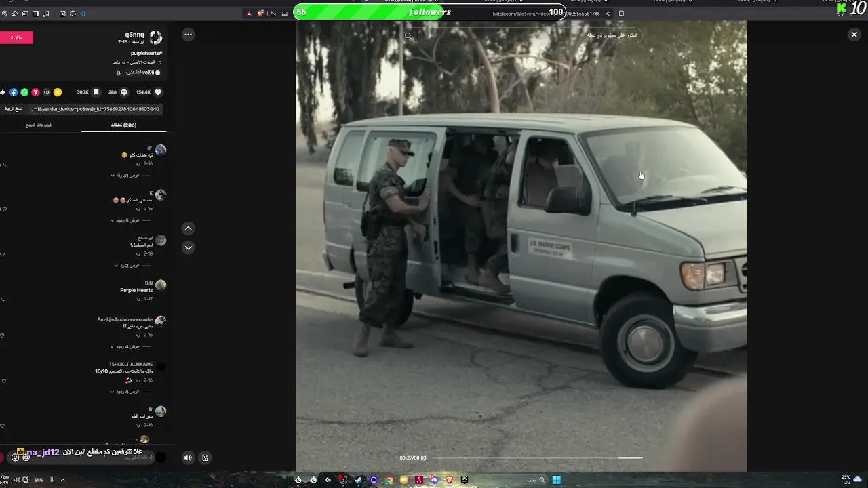Click the "Purple Hearts" comment text
The image size is (868, 488).
(x=136, y=290)
